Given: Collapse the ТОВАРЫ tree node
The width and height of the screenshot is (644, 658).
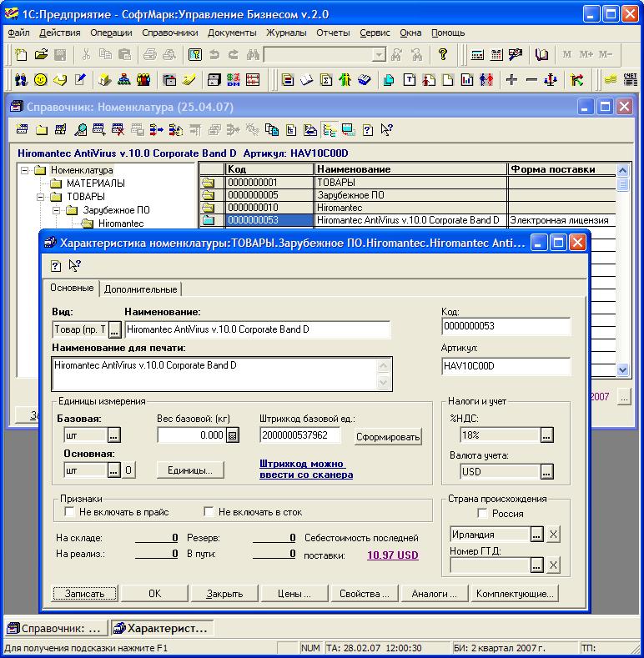Looking at the screenshot, I should [41, 197].
